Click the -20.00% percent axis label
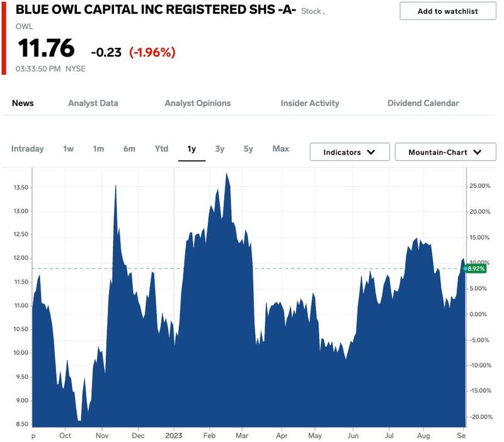The image size is (504, 442). coord(481,417)
